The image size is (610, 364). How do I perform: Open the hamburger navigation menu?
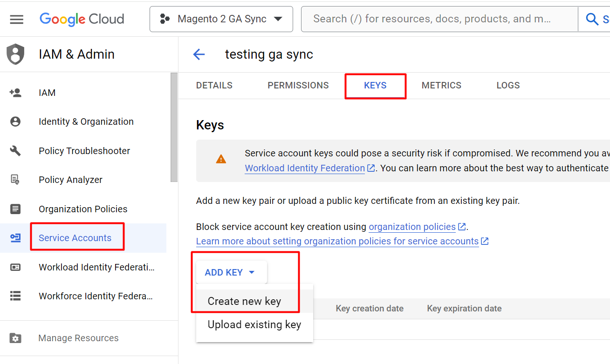pos(16,19)
